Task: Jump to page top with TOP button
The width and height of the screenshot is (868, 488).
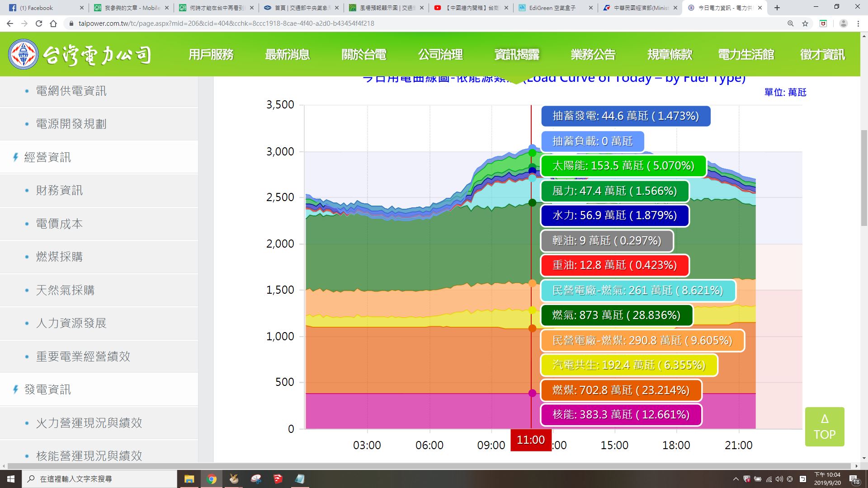Action: [x=825, y=427]
